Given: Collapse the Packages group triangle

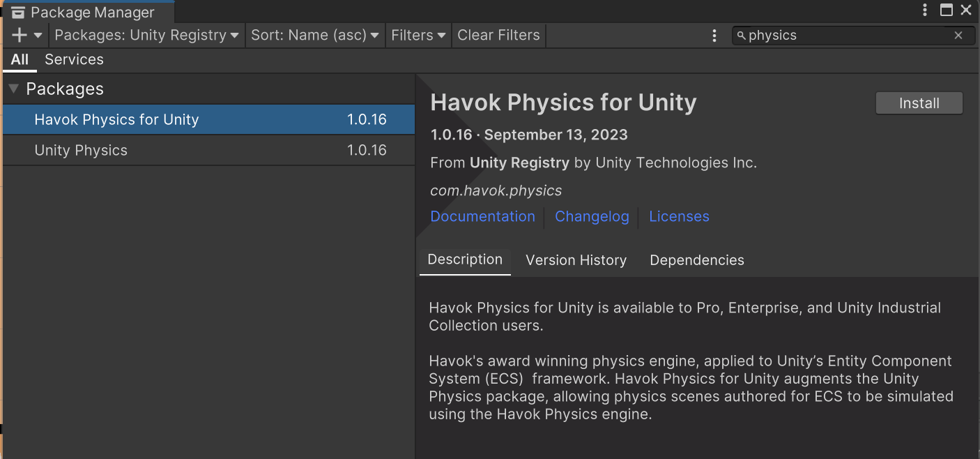Looking at the screenshot, I should [x=13, y=89].
